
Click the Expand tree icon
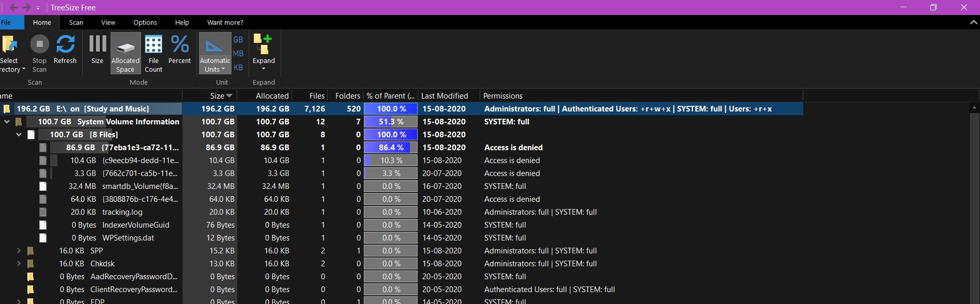point(263,44)
